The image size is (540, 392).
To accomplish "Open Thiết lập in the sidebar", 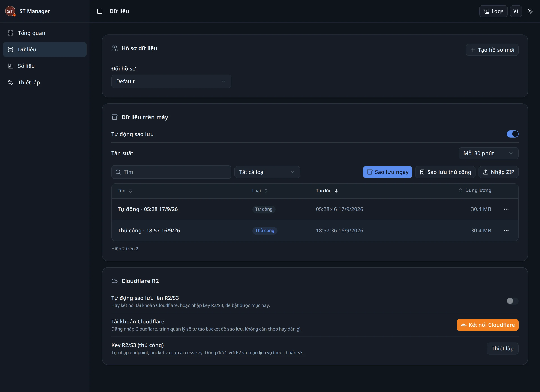I will pos(45,82).
